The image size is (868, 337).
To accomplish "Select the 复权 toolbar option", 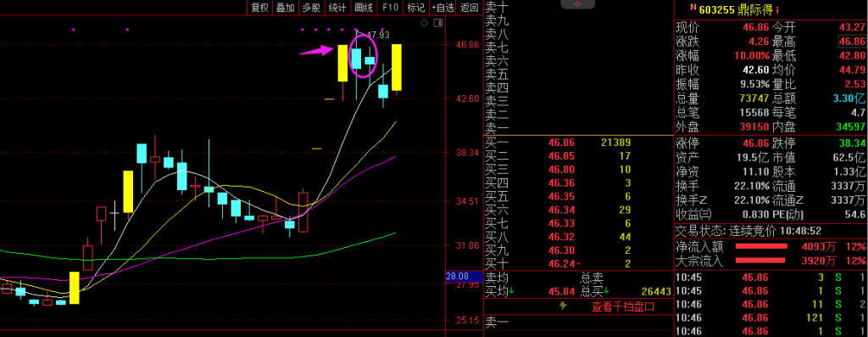I will click(x=259, y=7).
